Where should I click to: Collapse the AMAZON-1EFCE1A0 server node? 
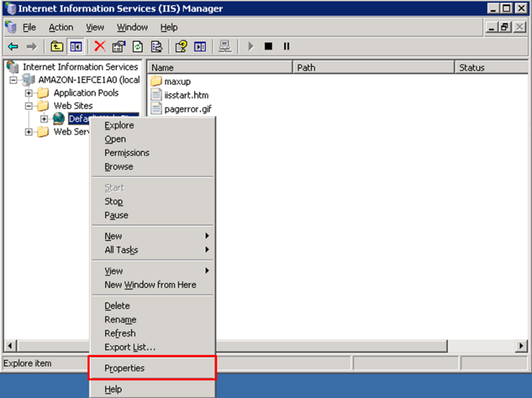tap(13, 80)
